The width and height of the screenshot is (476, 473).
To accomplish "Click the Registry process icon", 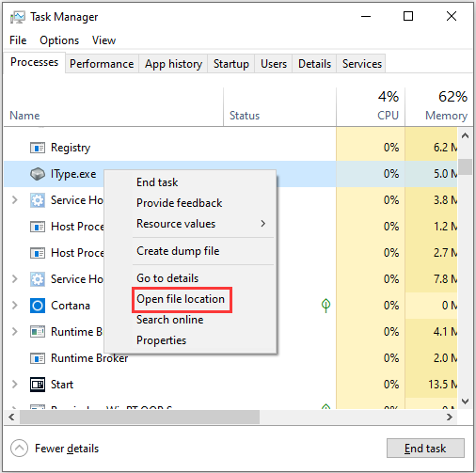I will [38, 148].
